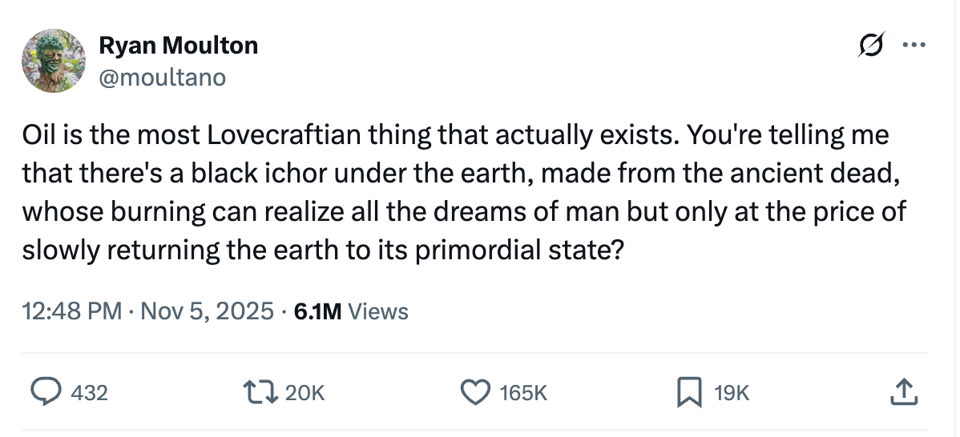Click the 20K reposts count

point(305,393)
